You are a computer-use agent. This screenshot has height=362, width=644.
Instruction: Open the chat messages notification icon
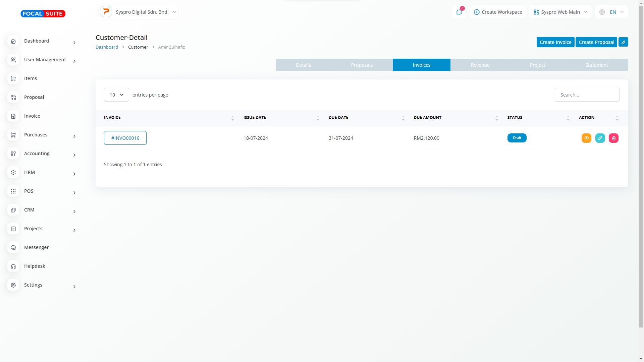[459, 12]
